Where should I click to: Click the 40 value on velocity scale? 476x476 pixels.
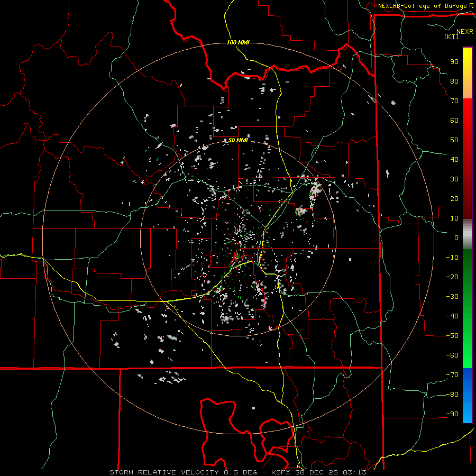(454, 159)
